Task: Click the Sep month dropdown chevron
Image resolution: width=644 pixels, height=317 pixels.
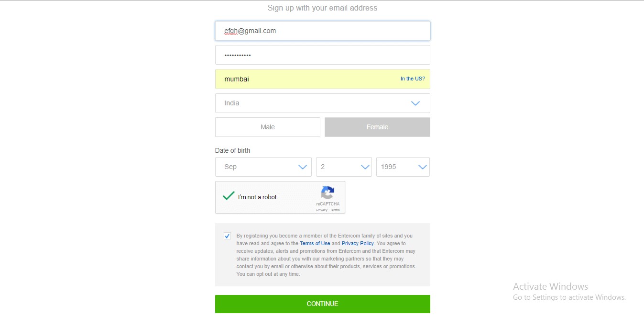Action: (303, 167)
